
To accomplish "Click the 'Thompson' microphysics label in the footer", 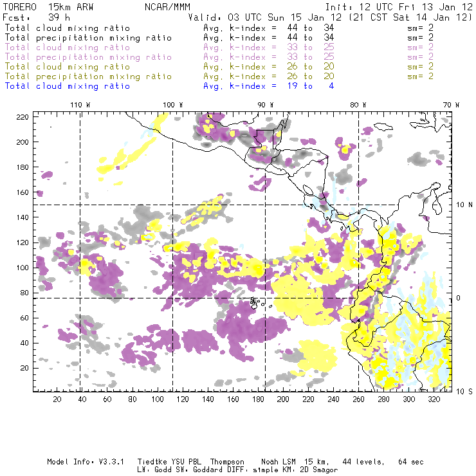I will click(x=227, y=462).
